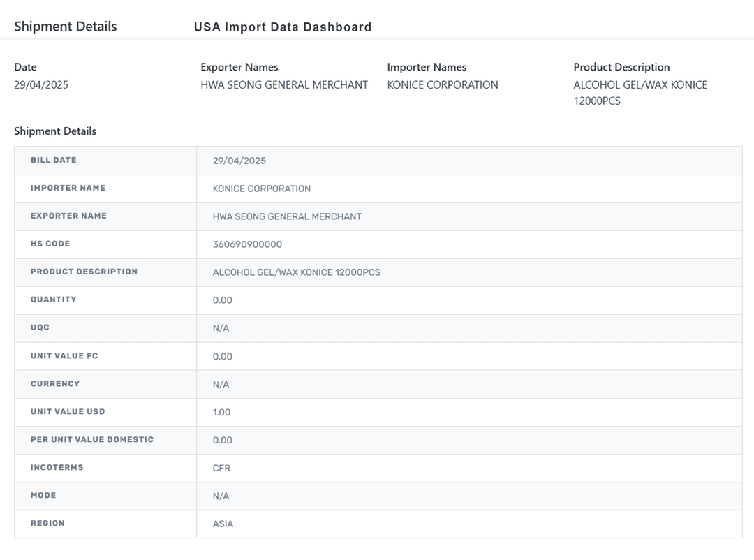Select the product description text in table row
The image size is (754, 560).
[296, 272]
